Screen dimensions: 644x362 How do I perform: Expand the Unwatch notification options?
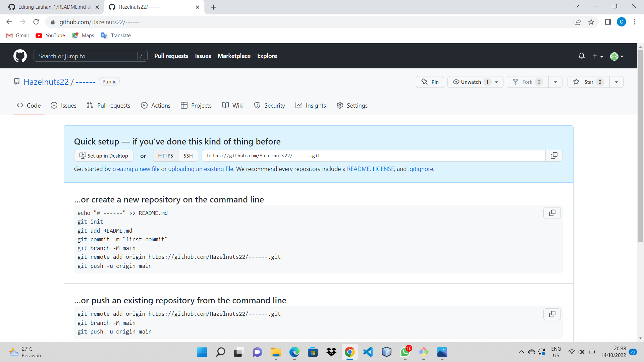click(x=496, y=82)
